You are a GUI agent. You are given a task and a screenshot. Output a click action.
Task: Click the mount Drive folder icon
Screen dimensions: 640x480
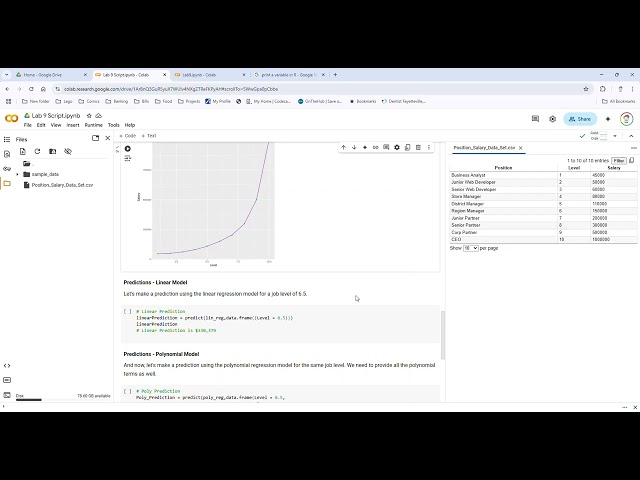53,151
